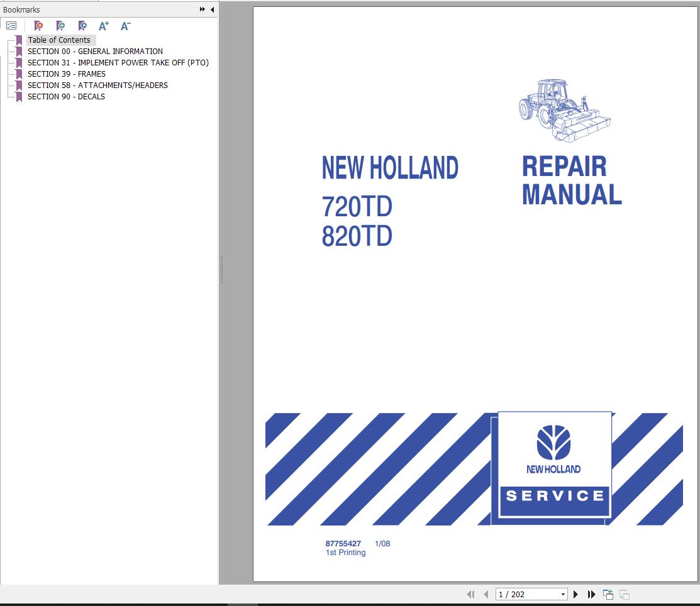Expand bookmarks panel with double-arrow icon
Viewport: 700px width, 606px height.
click(203, 9)
